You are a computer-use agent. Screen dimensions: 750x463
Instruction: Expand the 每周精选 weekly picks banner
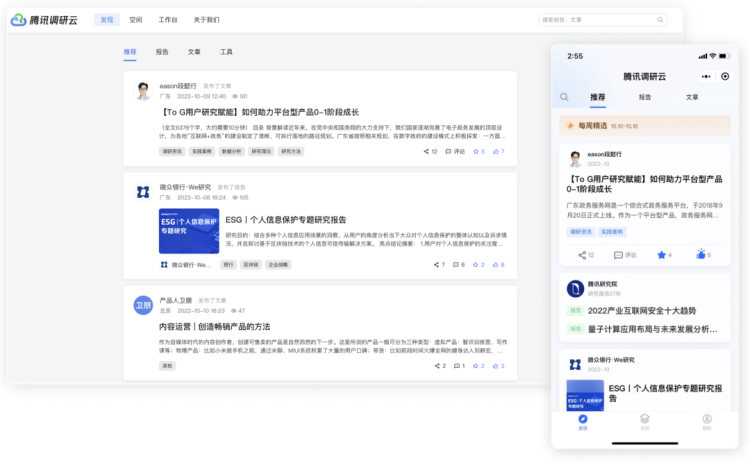coord(644,126)
